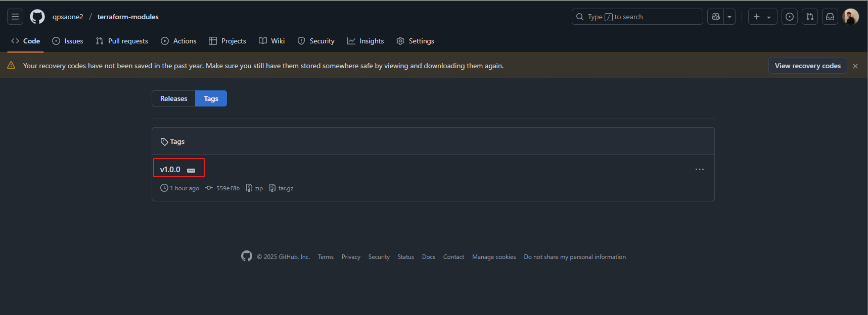Image resolution: width=868 pixels, height=315 pixels.
Task: Open pull requests icon in header
Action: [810, 17]
